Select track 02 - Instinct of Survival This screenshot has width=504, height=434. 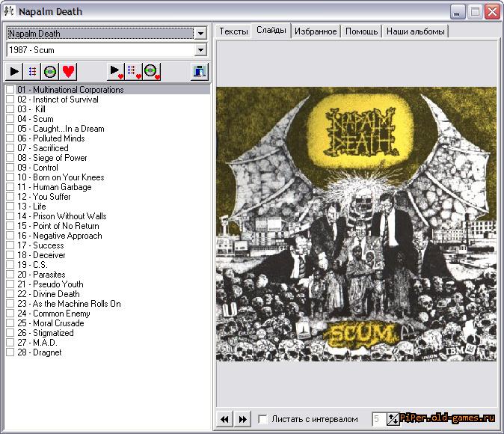click(x=58, y=100)
